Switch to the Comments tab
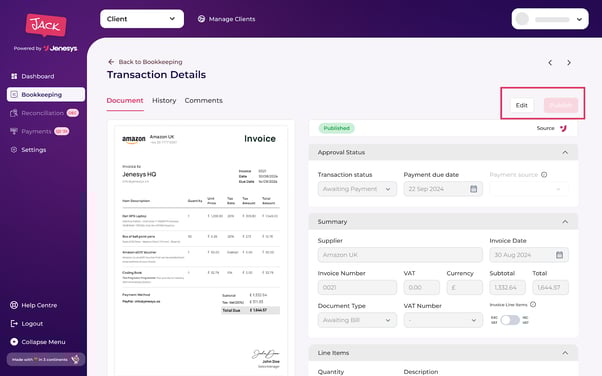The width and height of the screenshot is (602, 376). 203,101
